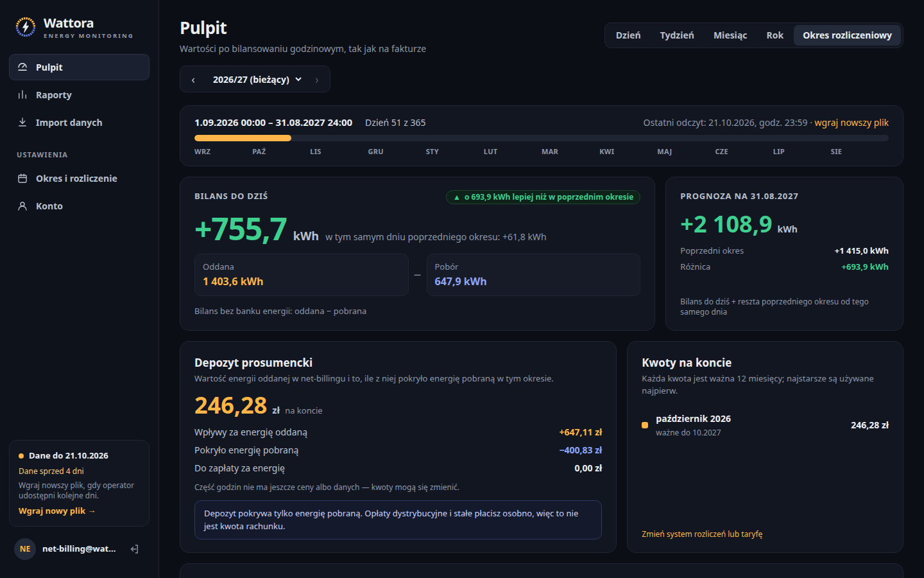Click the Wattora lightning logo
This screenshot has height=578, width=924.
pyautogui.click(x=26, y=27)
